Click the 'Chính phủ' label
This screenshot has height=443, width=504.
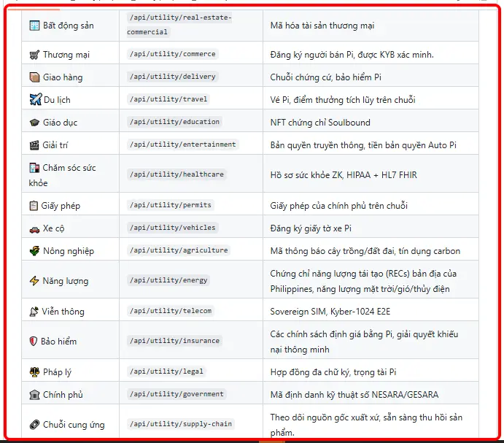point(63,395)
